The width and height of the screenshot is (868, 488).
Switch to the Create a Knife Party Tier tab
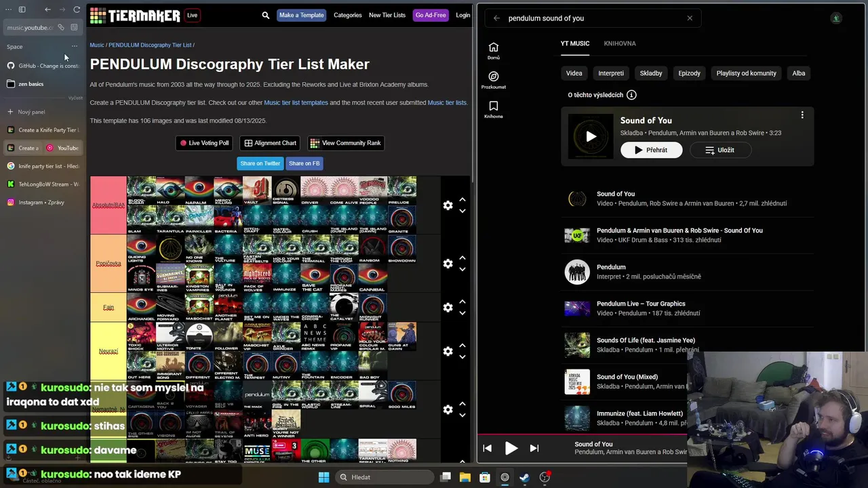click(x=43, y=129)
